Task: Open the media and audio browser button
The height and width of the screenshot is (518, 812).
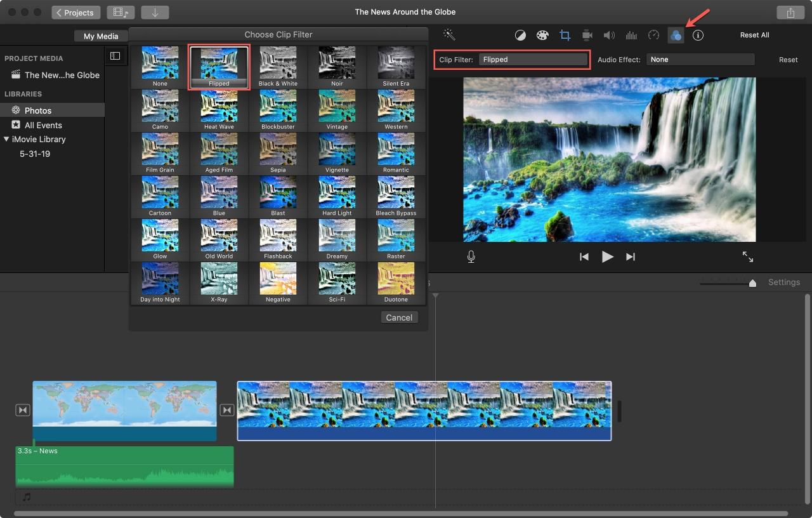Action: (x=121, y=12)
